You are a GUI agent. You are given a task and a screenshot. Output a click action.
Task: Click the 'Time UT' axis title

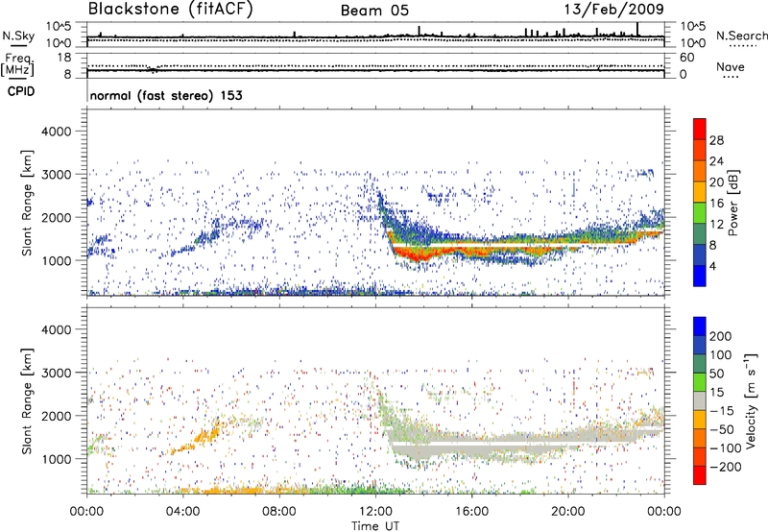click(x=375, y=525)
